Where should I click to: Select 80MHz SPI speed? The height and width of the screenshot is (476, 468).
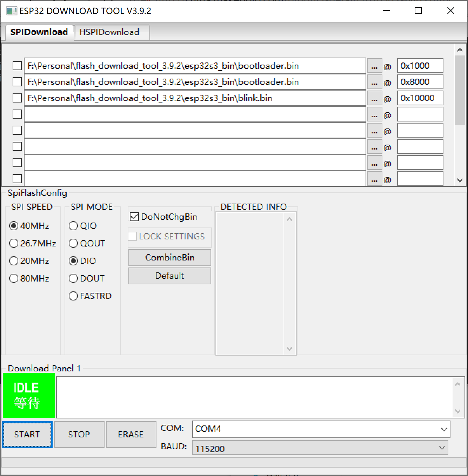29,278
